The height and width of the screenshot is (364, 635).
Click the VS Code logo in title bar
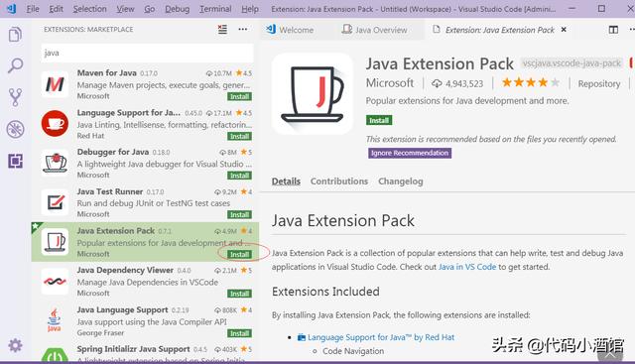click(11, 9)
